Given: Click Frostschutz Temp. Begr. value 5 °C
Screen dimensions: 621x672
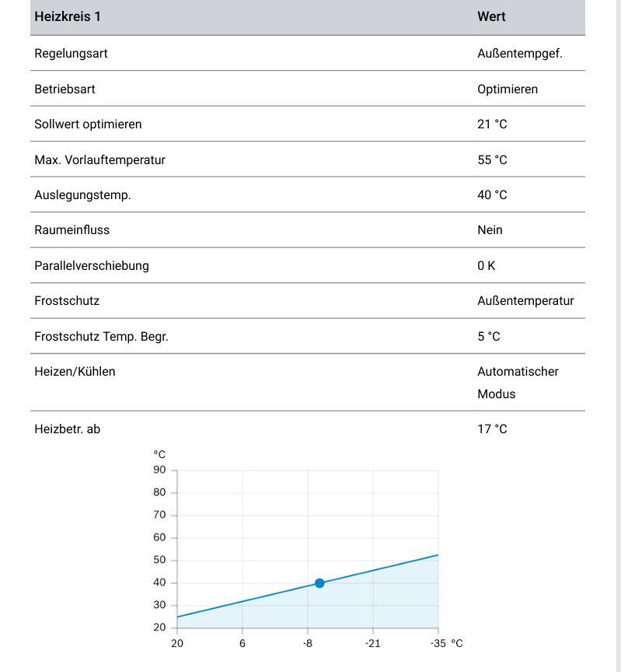Looking at the screenshot, I should [489, 337].
